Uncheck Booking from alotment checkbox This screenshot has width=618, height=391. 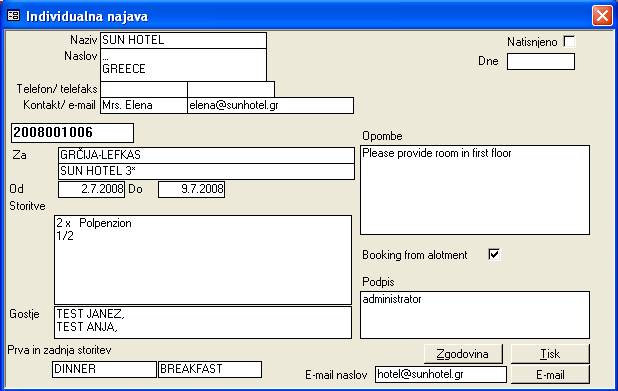coord(493,254)
